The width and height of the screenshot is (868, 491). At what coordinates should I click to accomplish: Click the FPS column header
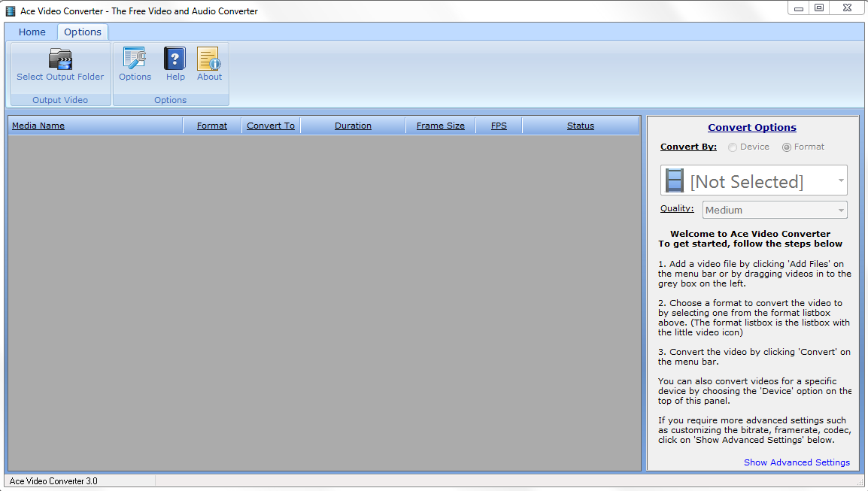pyautogui.click(x=499, y=126)
